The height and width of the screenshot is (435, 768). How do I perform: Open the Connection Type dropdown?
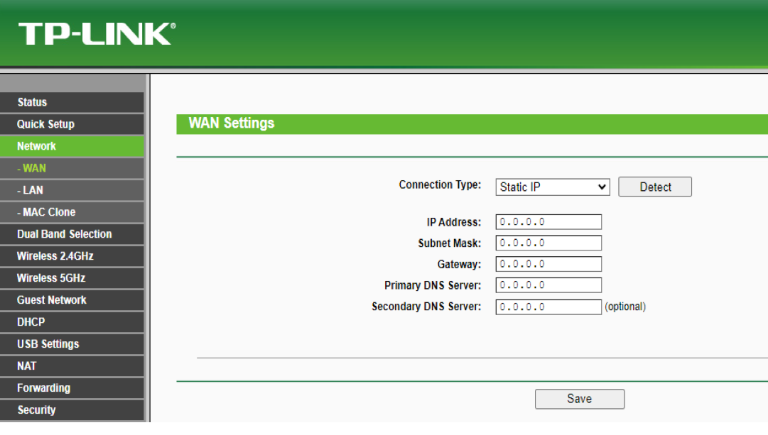pos(552,187)
